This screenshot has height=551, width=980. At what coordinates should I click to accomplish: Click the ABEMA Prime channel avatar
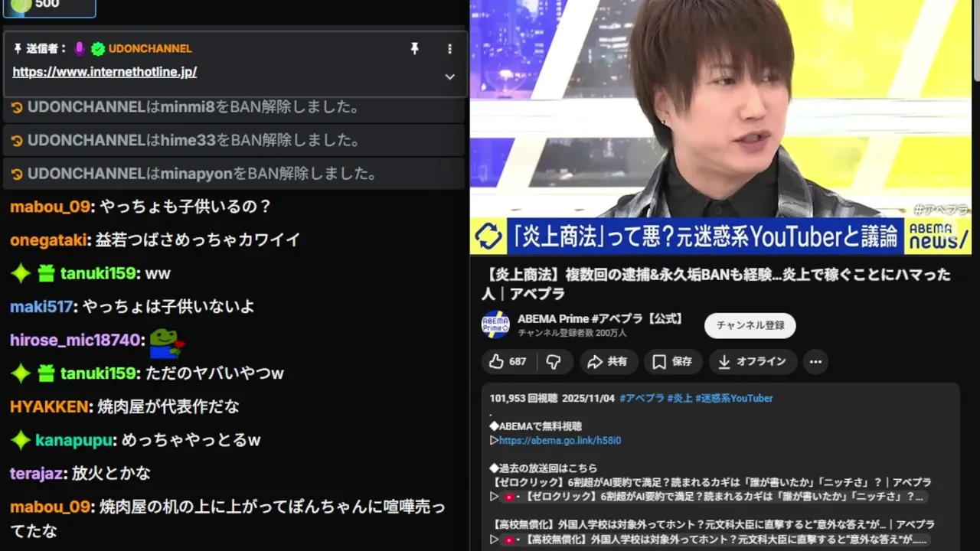click(x=495, y=325)
